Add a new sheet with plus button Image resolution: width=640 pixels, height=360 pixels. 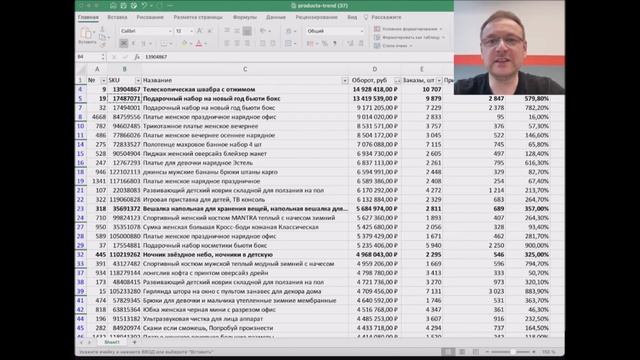[134, 342]
